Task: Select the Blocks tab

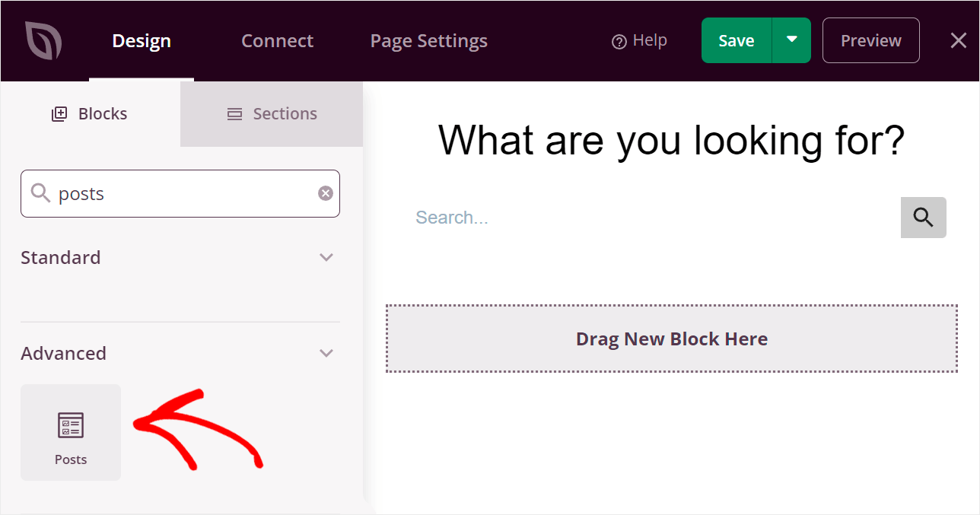Action: click(x=90, y=114)
